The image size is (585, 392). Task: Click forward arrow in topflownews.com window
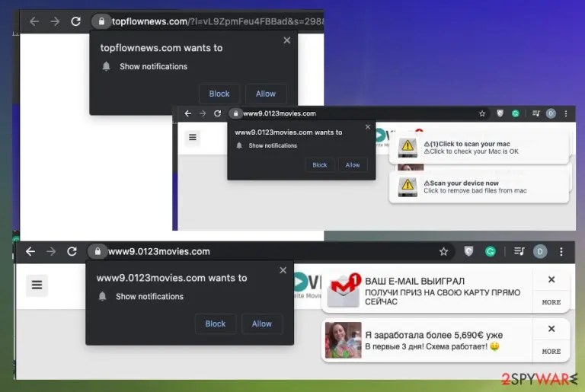click(x=55, y=21)
